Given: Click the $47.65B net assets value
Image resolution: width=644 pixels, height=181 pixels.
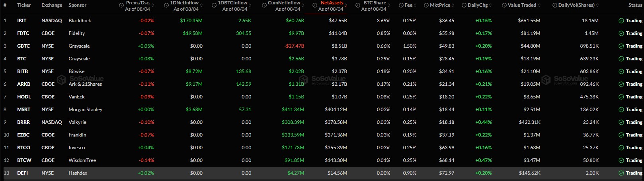Looking at the screenshot, I should [x=338, y=21].
